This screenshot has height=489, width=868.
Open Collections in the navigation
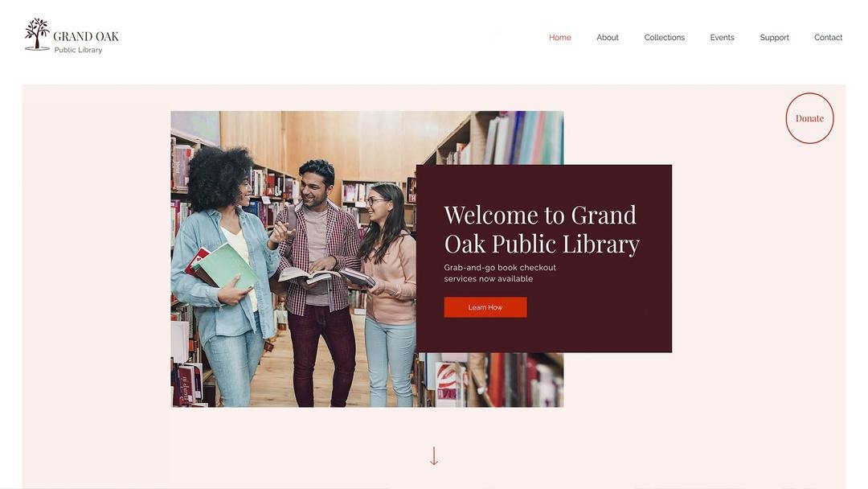pyautogui.click(x=665, y=38)
